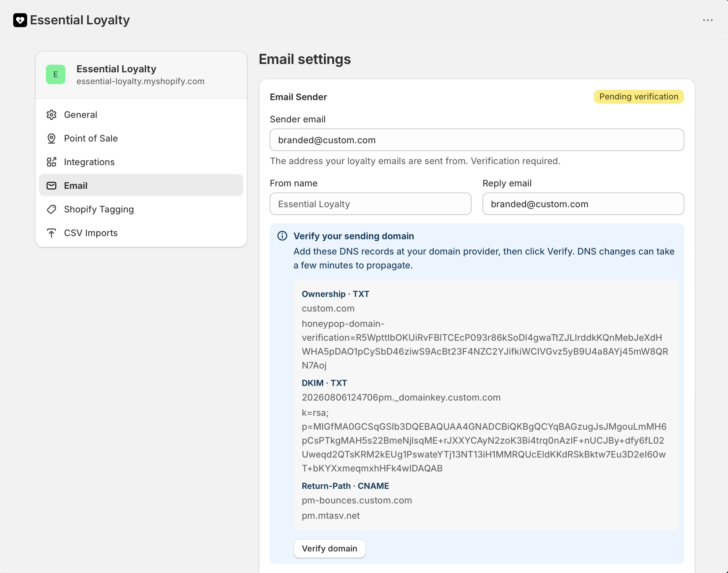
Task: Click the green E store avatar
Action: [x=56, y=74]
